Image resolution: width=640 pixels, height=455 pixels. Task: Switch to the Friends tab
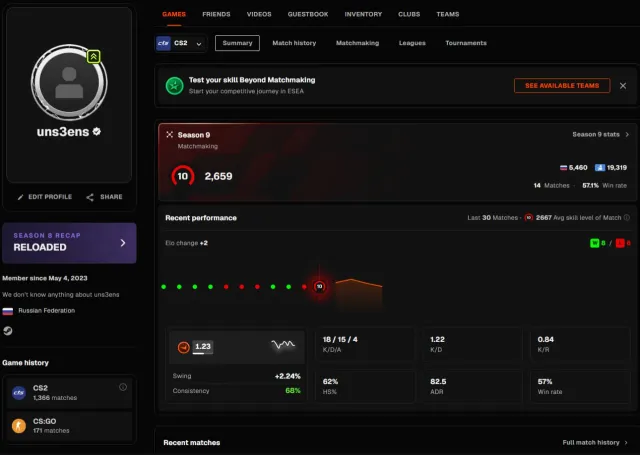pos(216,14)
